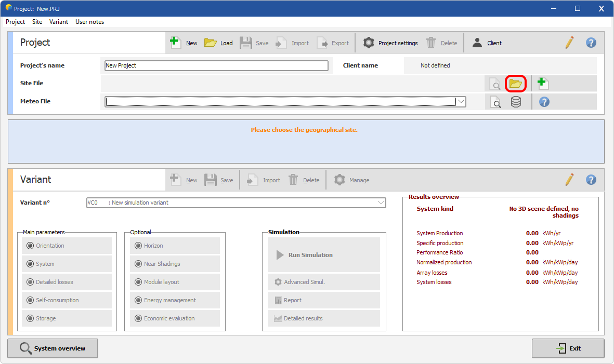Open Energy management settings
614x364 pixels.
click(x=175, y=300)
